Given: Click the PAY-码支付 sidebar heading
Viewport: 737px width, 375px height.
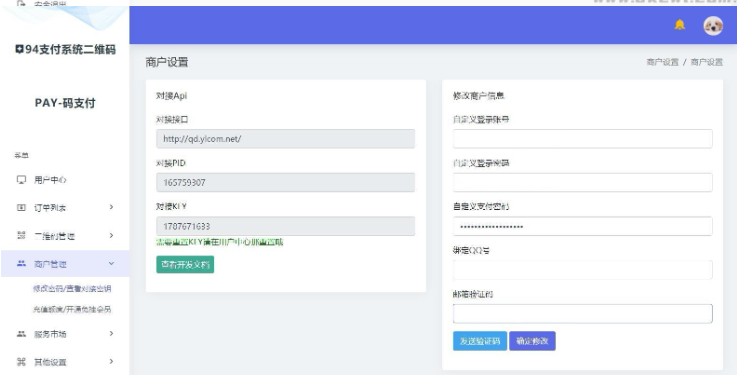Looking at the screenshot, I should pos(65,103).
